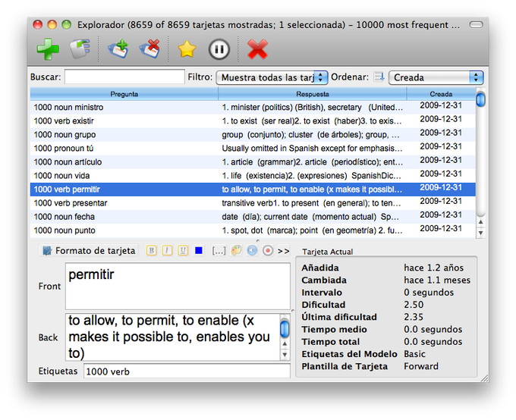This screenshot has width=516, height=420.
Task: Click the Plantilla de Tarjeta value Forward
Action: (421, 366)
